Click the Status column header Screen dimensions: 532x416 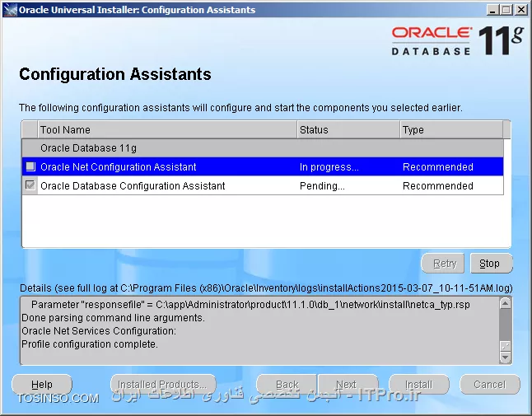(x=348, y=130)
